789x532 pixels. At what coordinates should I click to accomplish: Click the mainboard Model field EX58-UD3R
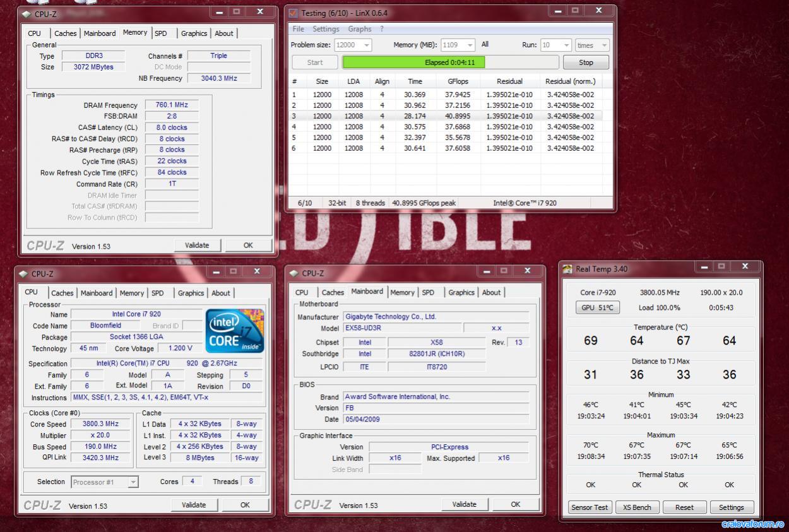[402, 328]
